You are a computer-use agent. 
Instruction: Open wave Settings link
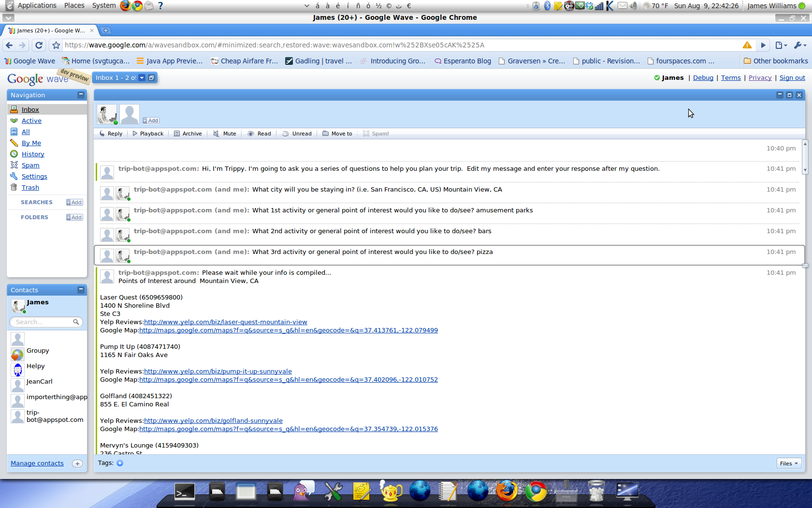pyautogui.click(x=34, y=177)
